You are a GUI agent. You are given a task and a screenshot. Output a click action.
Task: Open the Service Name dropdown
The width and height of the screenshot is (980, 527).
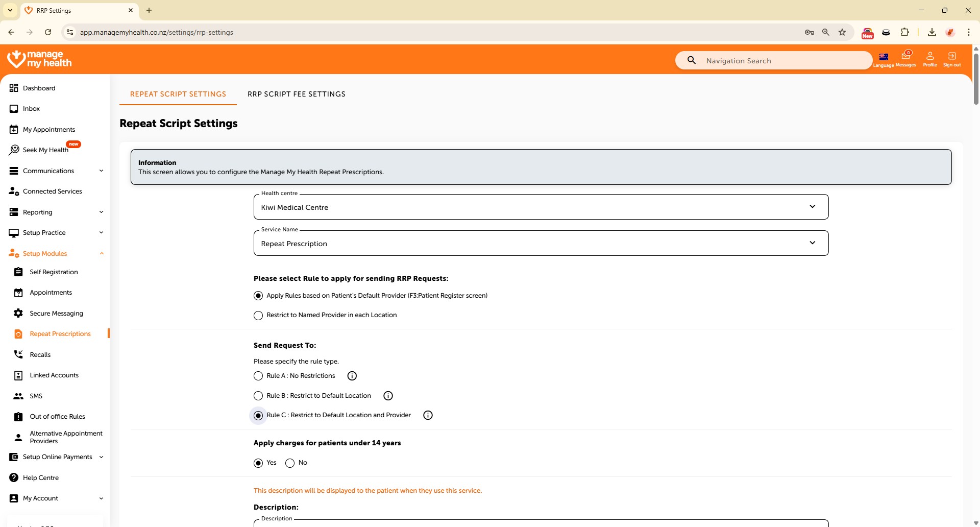pyautogui.click(x=541, y=244)
